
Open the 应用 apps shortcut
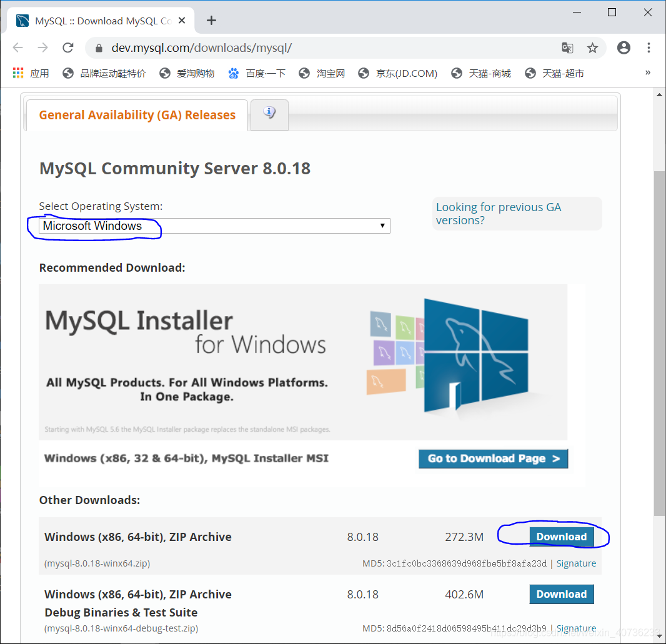click(x=31, y=73)
